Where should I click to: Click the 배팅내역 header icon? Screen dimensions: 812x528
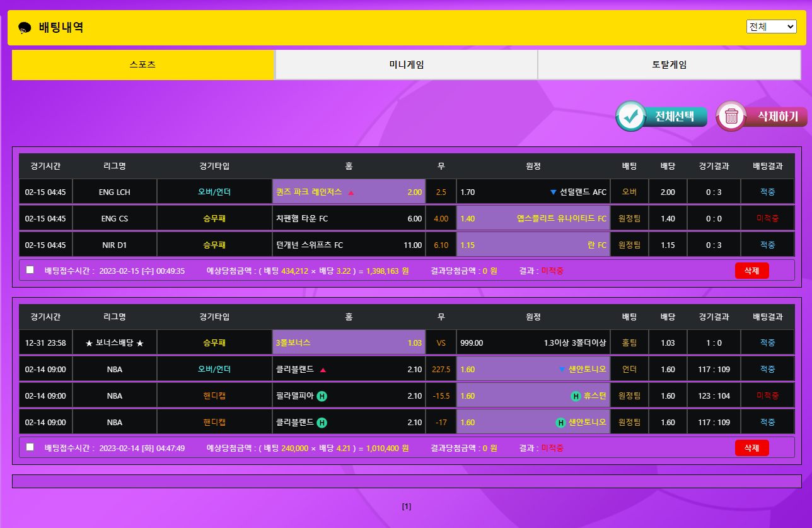point(25,28)
